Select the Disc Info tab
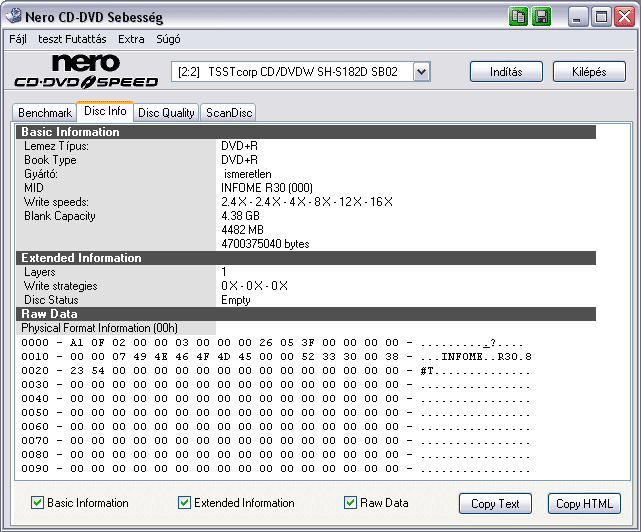The height and width of the screenshot is (532, 641). pyautogui.click(x=105, y=111)
